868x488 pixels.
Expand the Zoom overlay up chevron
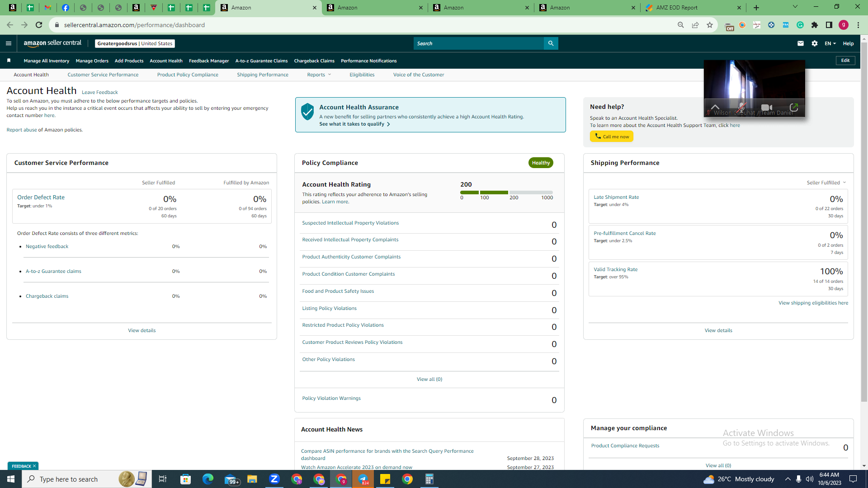click(715, 108)
